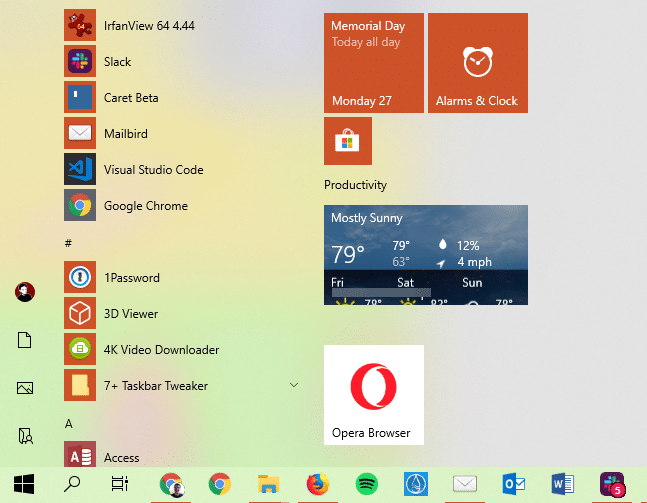The image size is (647, 503).
Task: Switch to Chrome with profile photo on taskbar
Action: coord(171,484)
